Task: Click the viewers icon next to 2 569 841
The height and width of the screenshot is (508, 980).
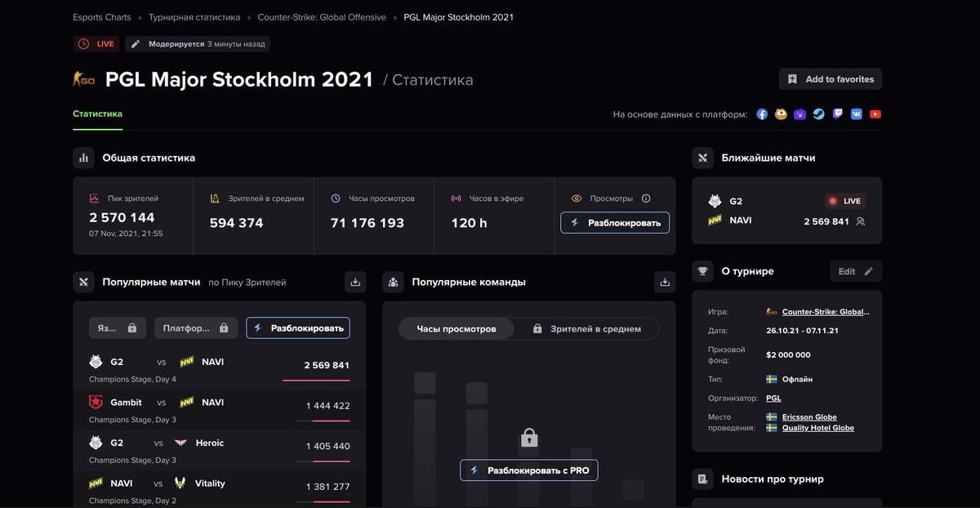Action: (x=860, y=221)
